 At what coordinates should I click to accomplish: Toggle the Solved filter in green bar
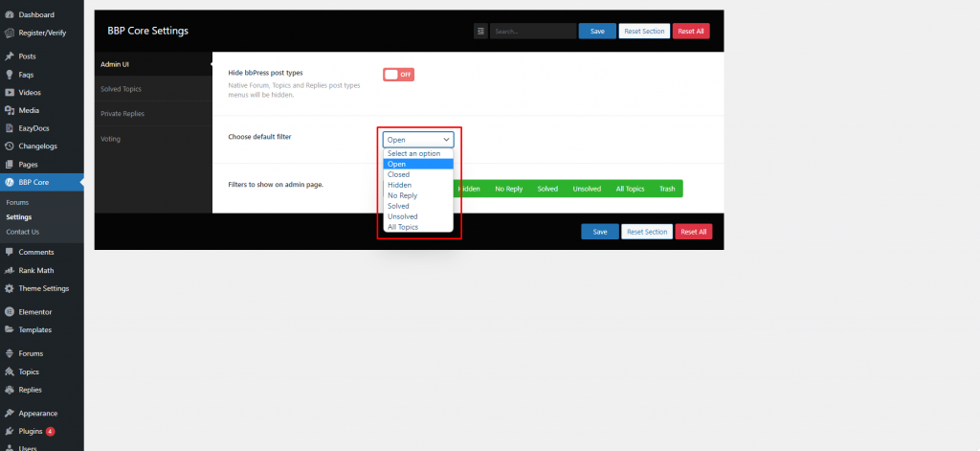coord(547,189)
